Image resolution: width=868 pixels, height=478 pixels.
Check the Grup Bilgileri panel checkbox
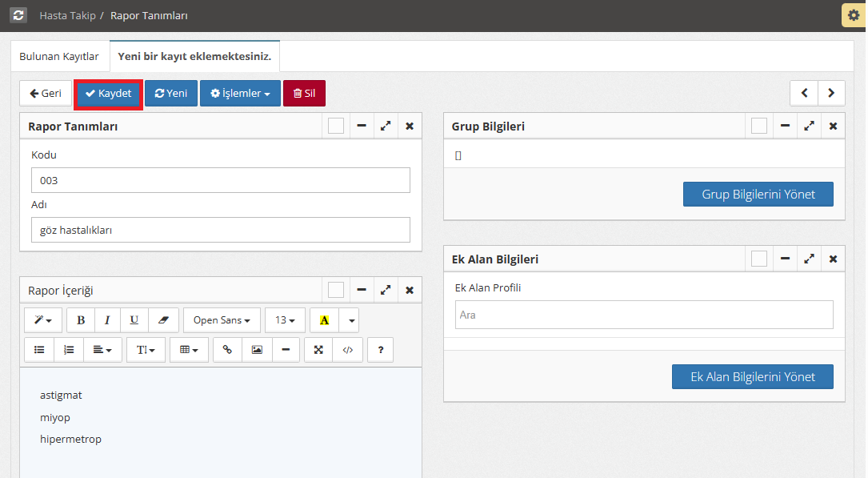point(759,127)
